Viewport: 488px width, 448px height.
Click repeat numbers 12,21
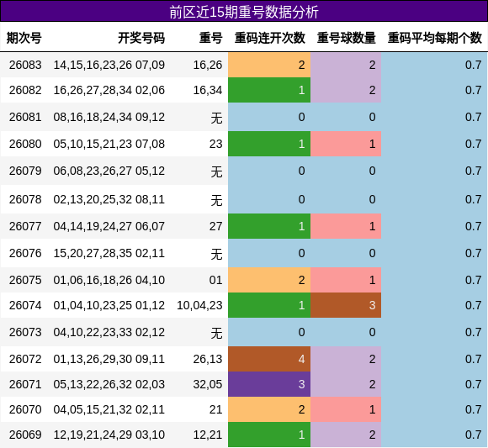coord(208,435)
